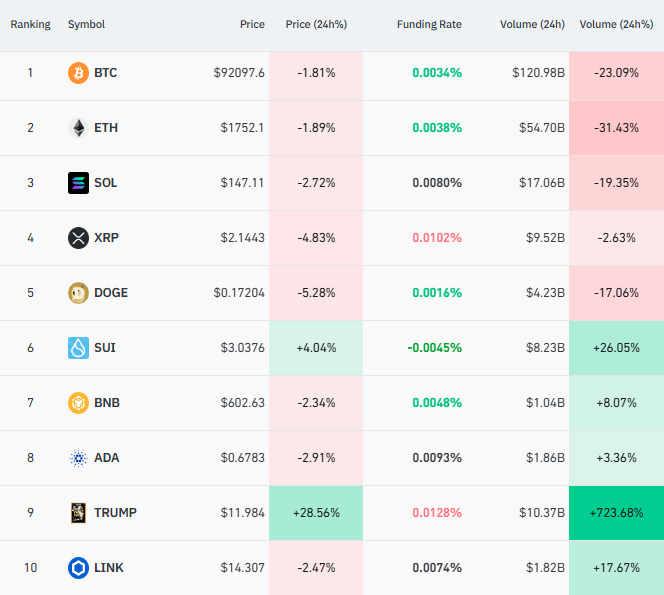
Task: Click the BNB coin icon
Action: pos(78,403)
